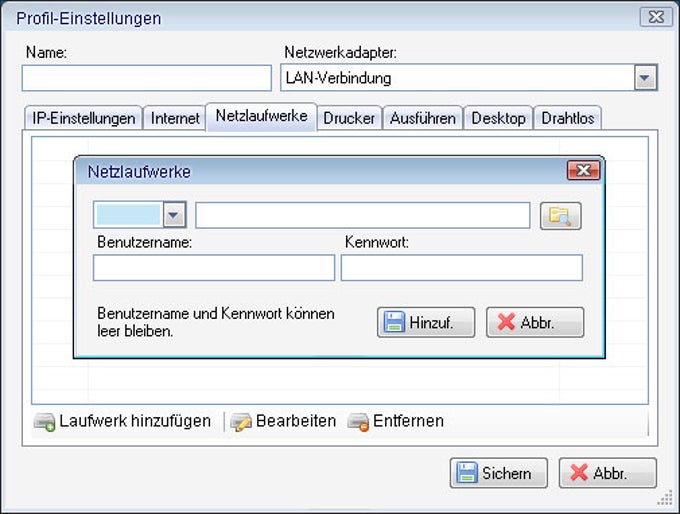Click Entfernen in the drive toolbar
Image resolution: width=680 pixels, height=514 pixels.
coord(396,421)
